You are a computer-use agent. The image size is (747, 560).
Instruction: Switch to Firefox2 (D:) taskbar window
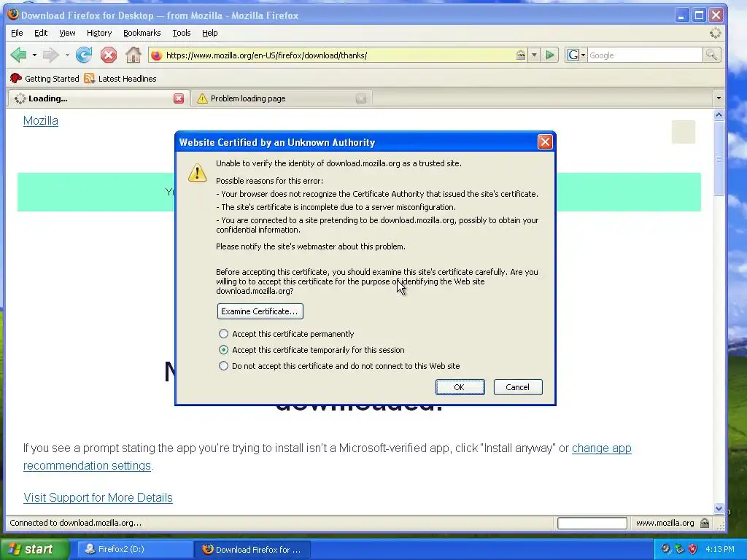[134, 549]
